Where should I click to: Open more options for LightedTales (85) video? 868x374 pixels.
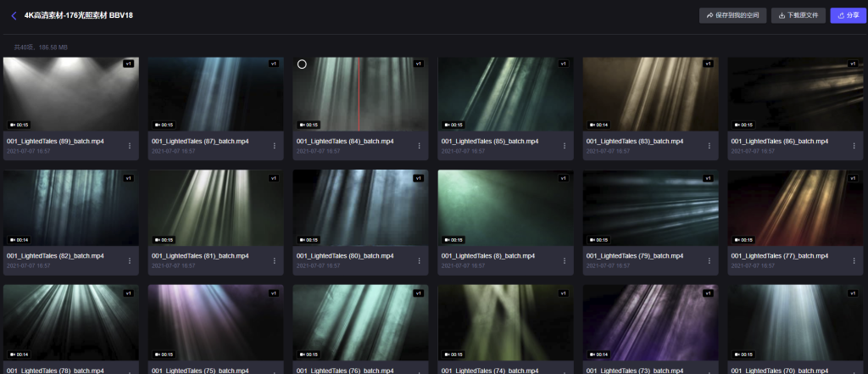click(x=564, y=146)
